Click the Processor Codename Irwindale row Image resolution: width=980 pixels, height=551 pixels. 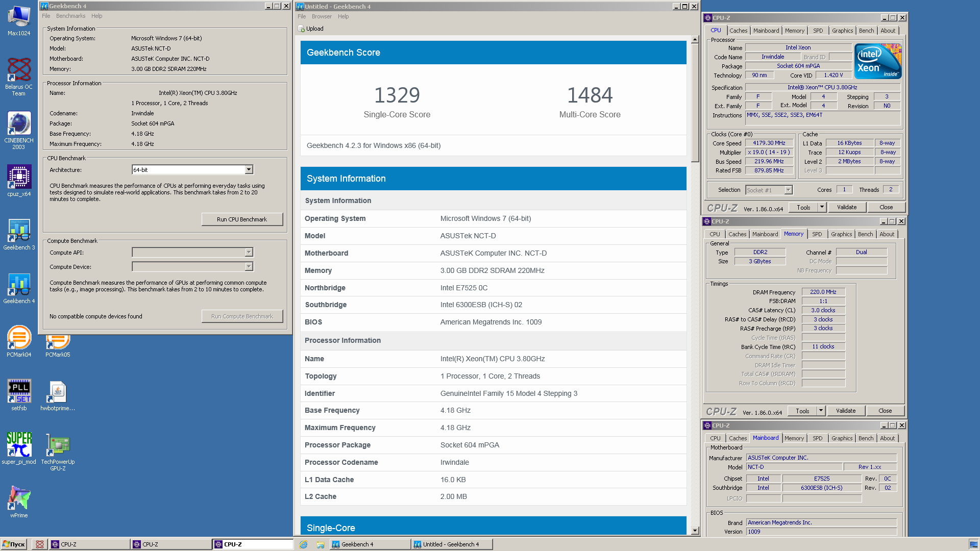(x=493, y=462)
